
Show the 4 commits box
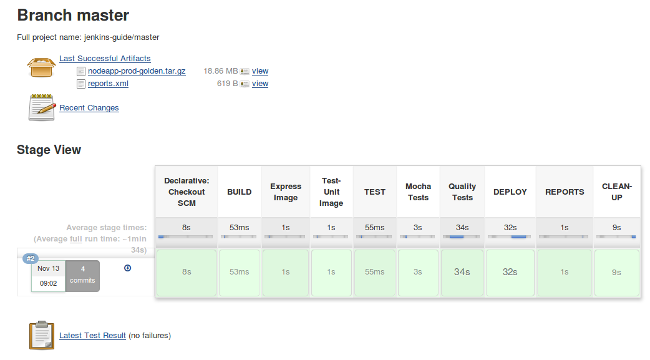(x=82, y=275)
